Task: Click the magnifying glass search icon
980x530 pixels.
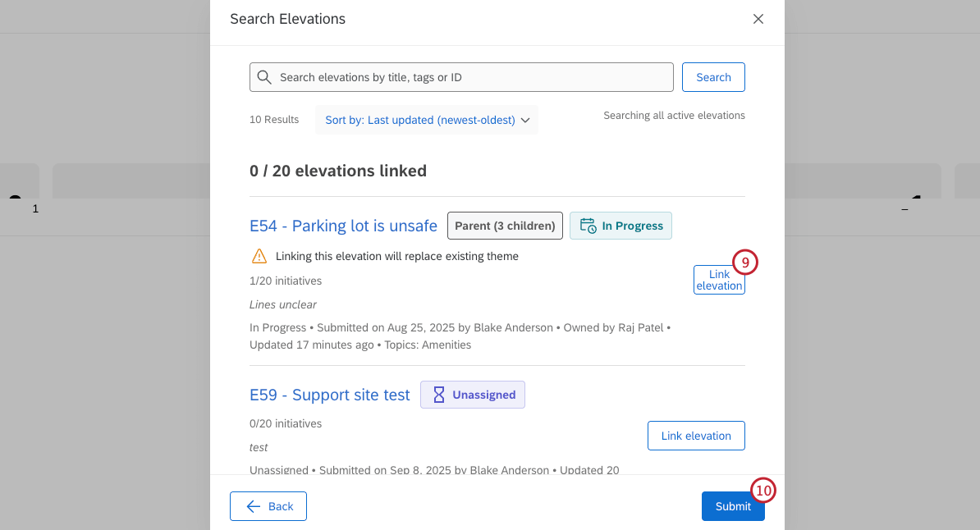Action: 264,76
